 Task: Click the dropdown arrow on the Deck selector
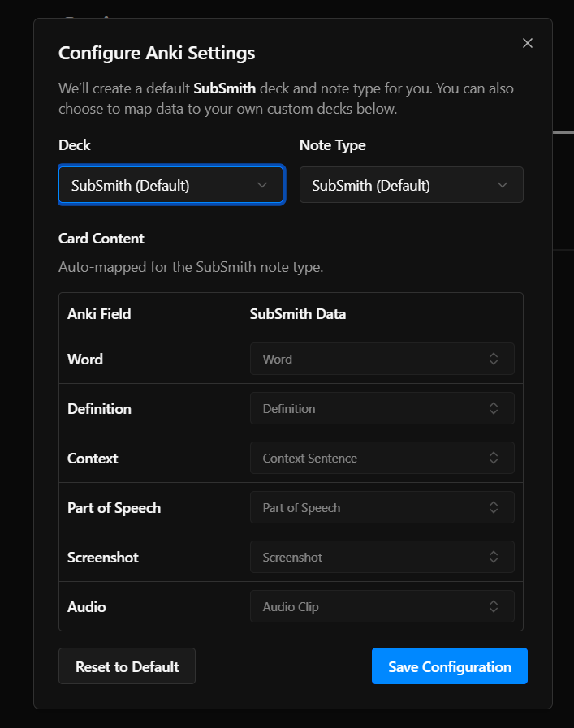pos(262,185)
